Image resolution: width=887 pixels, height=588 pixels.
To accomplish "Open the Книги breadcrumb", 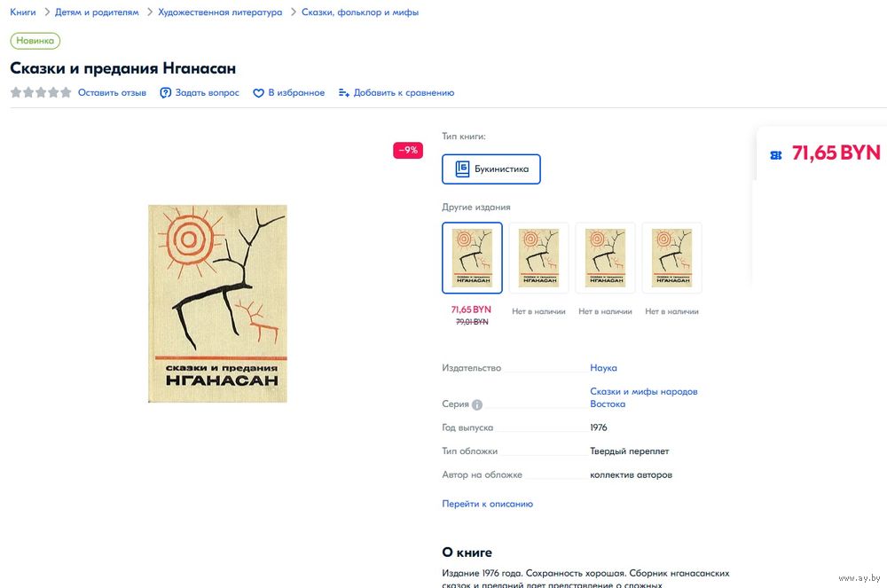I will (23, 12).
